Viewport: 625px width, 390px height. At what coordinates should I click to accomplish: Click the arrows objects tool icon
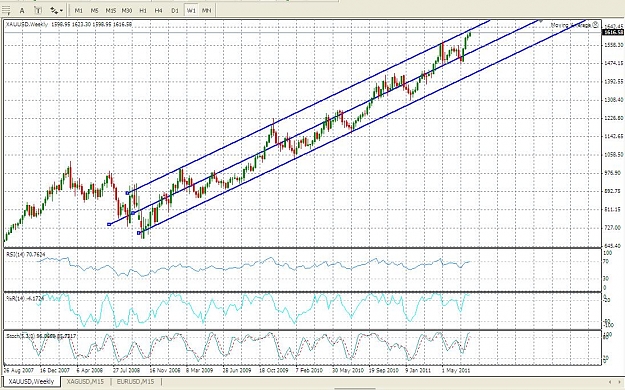(53, 10)
